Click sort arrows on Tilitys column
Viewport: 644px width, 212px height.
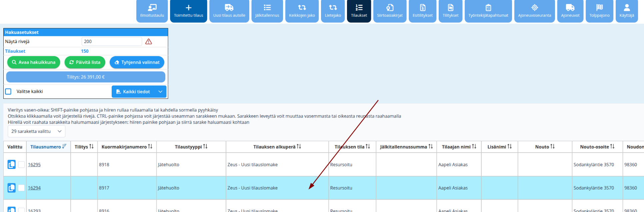[91, 147]
